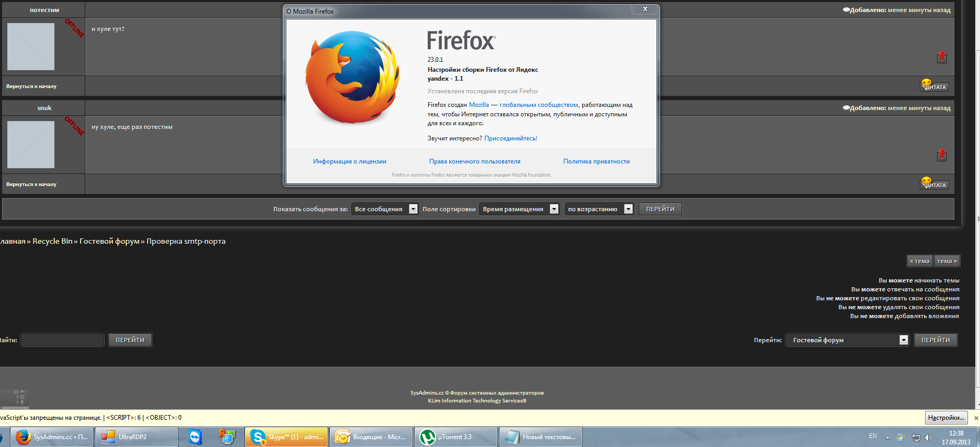Click the red report icon in потестим's post
The width and height of the screenshot is (980, 447).
[942, 57]
